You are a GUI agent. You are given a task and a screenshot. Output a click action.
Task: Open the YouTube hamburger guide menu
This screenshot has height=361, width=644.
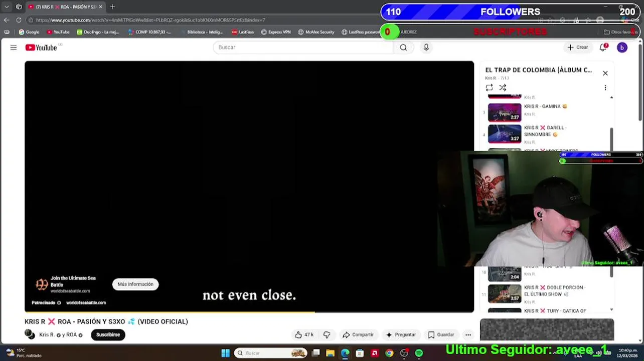point(14,47)
